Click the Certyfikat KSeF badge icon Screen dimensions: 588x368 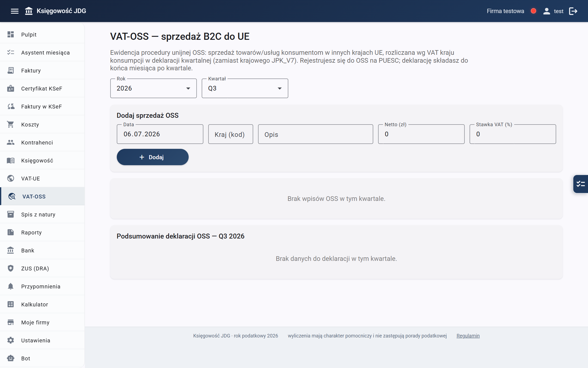11,88
